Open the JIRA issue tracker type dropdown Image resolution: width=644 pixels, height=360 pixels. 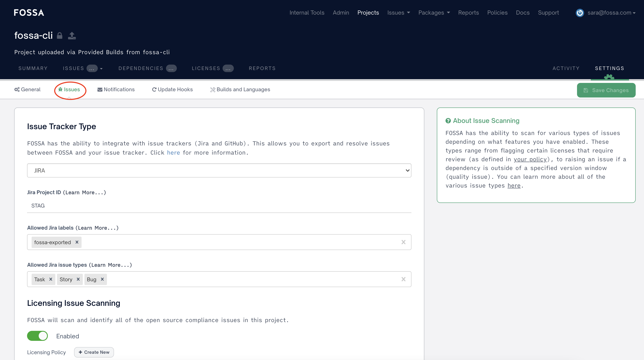click(x=219, y=170)
